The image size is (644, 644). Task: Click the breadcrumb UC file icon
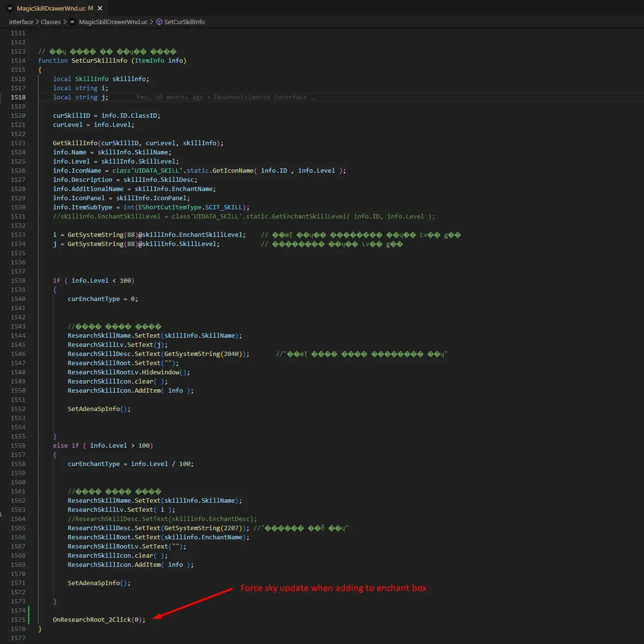(72, 22)
